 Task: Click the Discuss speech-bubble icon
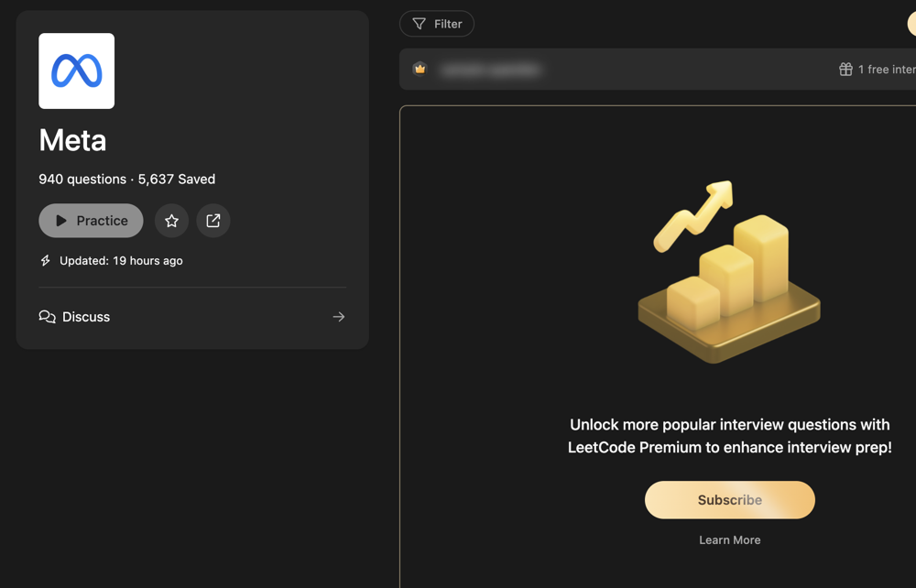47,317
